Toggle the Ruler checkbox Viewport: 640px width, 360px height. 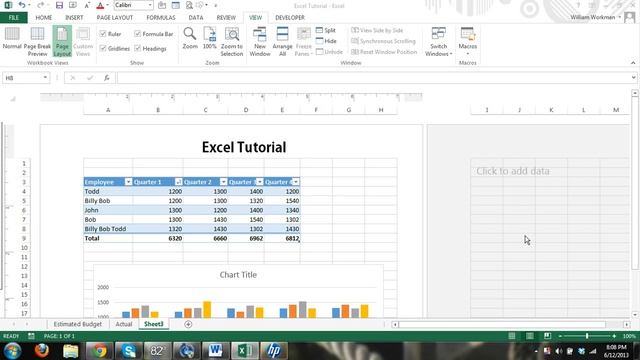(103, 34)
